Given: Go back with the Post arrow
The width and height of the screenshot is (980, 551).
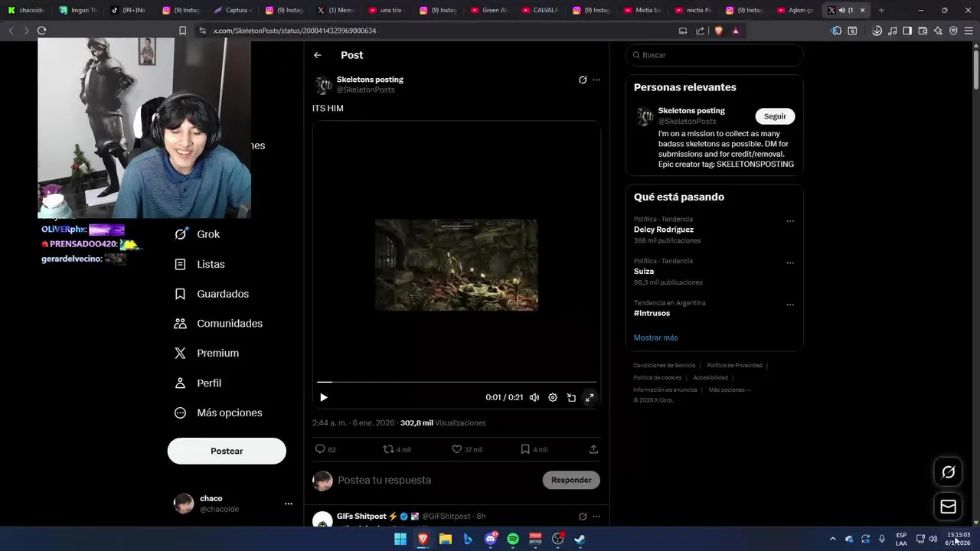Looking at the screenshot, I should pyautogui.click(x=317, y=55).
